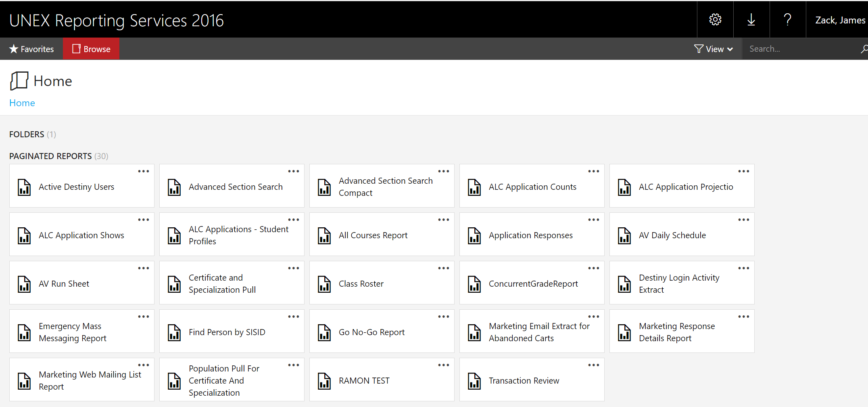Open the Zack, James user menu

click(840, 20)
